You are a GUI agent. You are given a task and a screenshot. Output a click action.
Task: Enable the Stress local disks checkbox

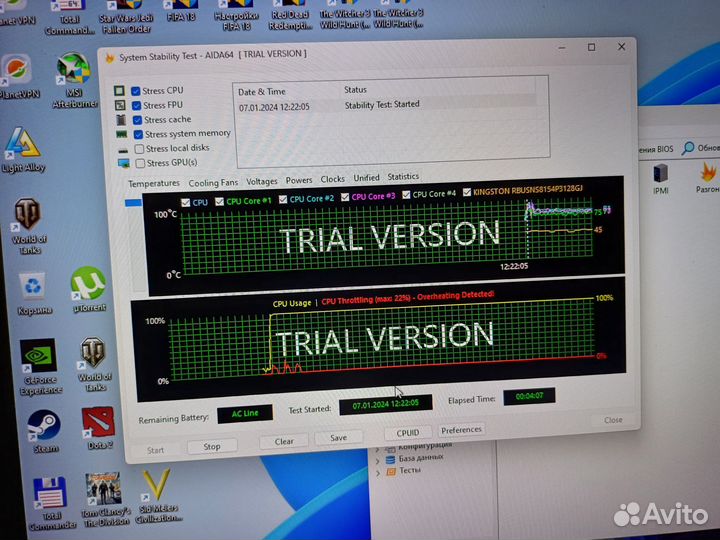pyautogui.click(x=139, y=149)
